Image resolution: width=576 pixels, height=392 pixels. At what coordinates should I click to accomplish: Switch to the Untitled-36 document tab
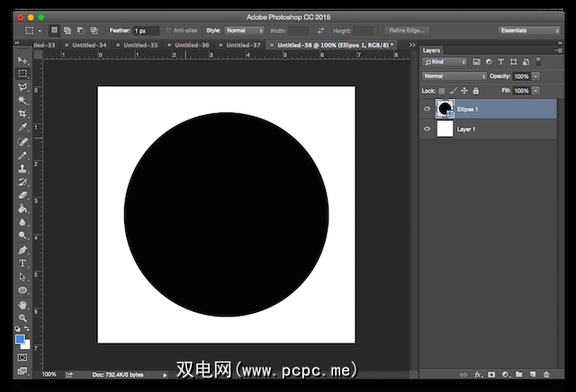[x=193, y=44]
